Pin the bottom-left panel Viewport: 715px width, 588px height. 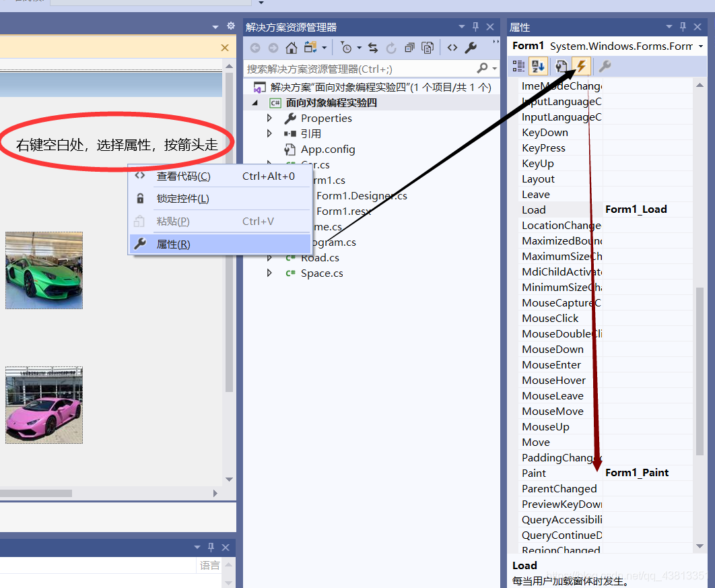[211, 547]
